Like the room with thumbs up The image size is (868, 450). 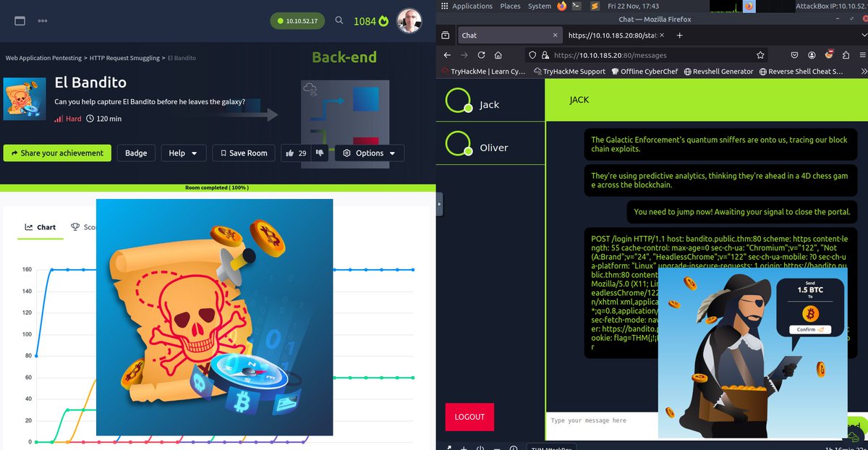click(297, 153)
